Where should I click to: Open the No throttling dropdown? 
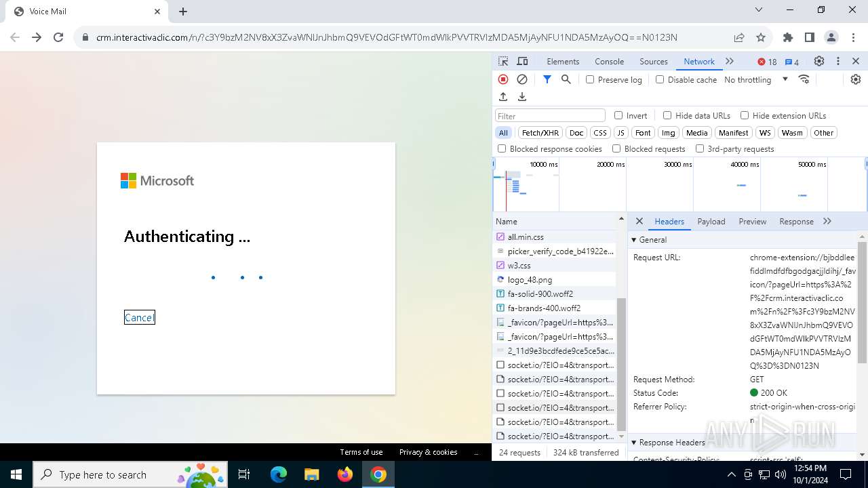756,79
